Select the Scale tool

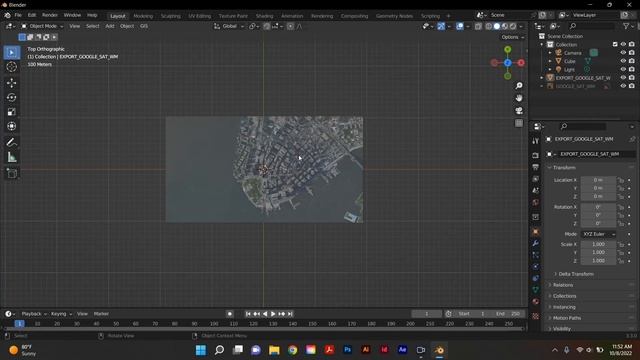11,111
